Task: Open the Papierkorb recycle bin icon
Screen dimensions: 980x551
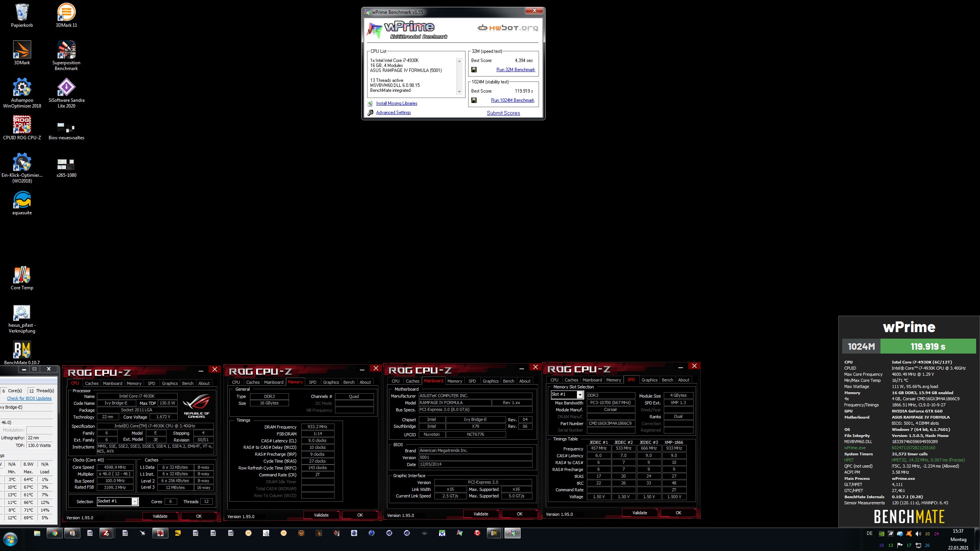Action: pos(22,15)
